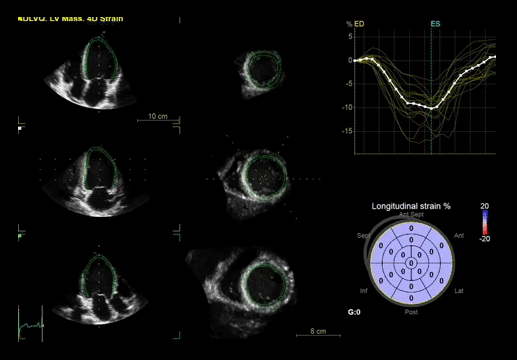The height and width of the screenshot is (360, 517).
Task: Click the Longitudinal strain % title
Action: pos(411,206)
